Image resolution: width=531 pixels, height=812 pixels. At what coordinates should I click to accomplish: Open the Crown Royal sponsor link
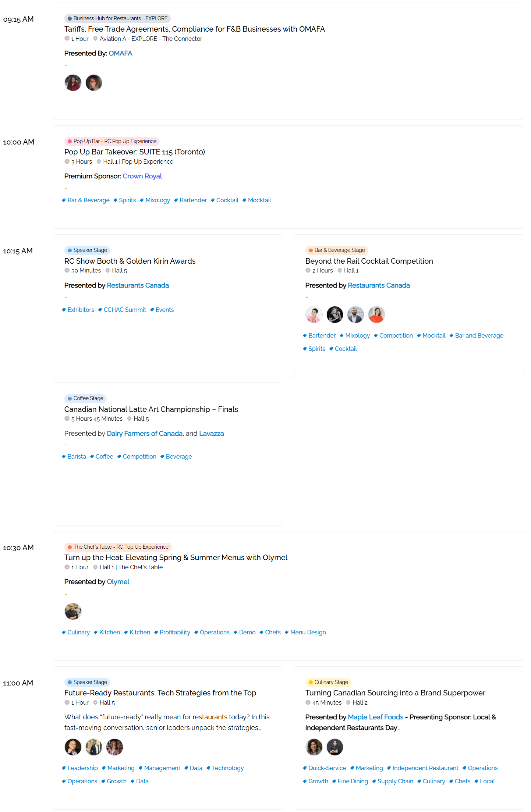coord(142,176)
